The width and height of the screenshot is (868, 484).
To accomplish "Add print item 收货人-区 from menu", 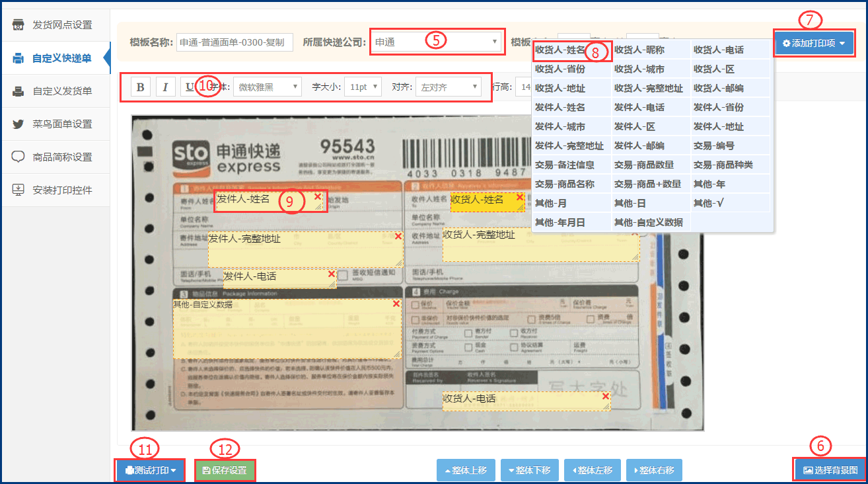I will click(730, 69).
